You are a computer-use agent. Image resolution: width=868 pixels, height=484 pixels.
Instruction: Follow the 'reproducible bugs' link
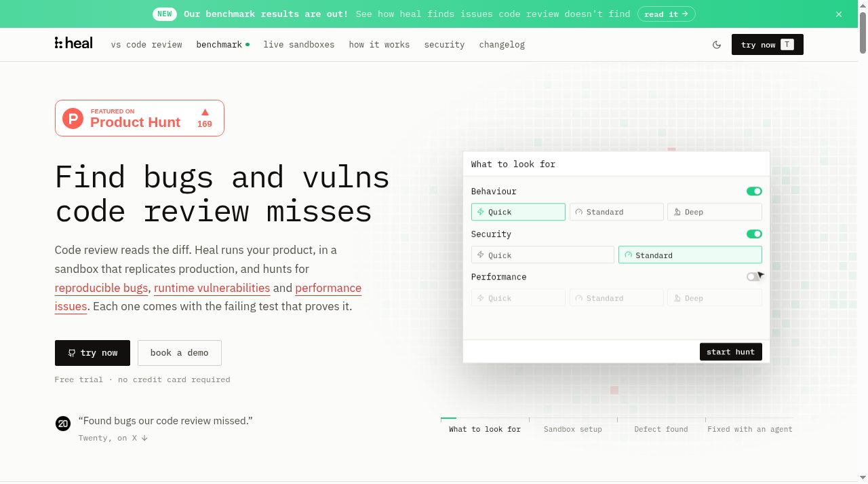click(x=102, y=288)
